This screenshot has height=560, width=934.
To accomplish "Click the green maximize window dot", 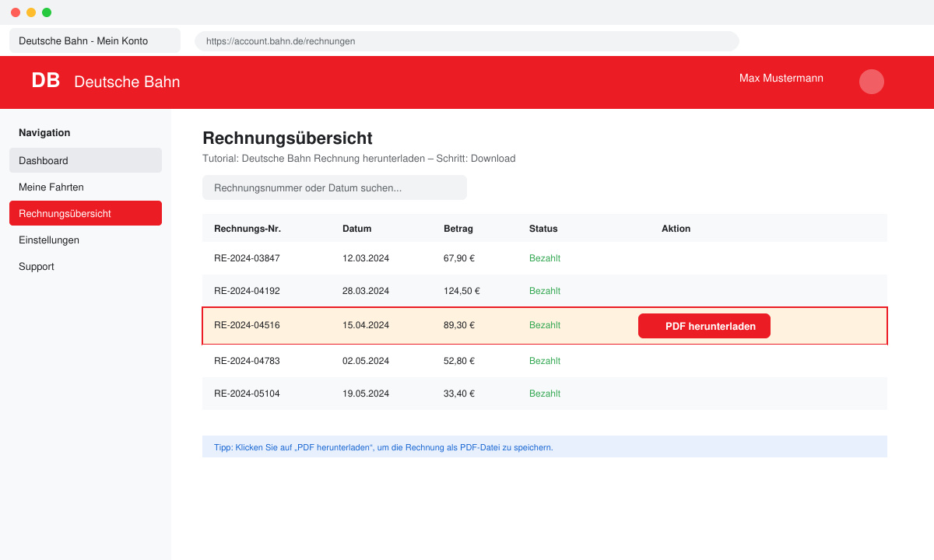I will [47, 12].
